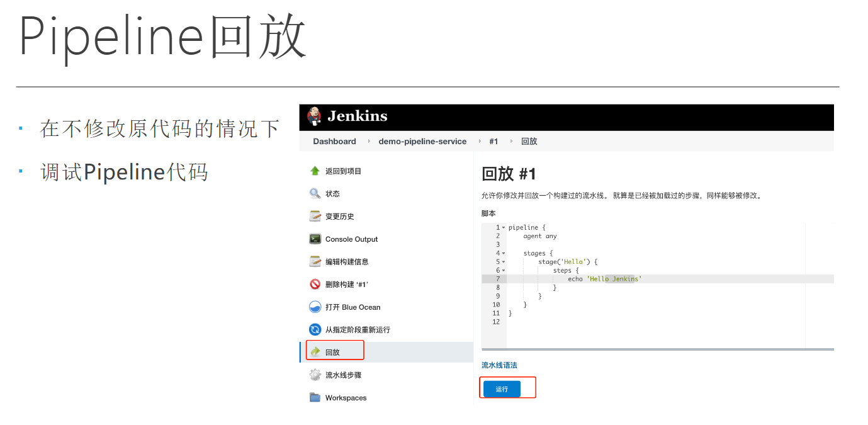Image resolution: width=868 pixels, height=425 pixels.
Task: Click the 'stages {' code line
Action: click(x=538, y=253)
